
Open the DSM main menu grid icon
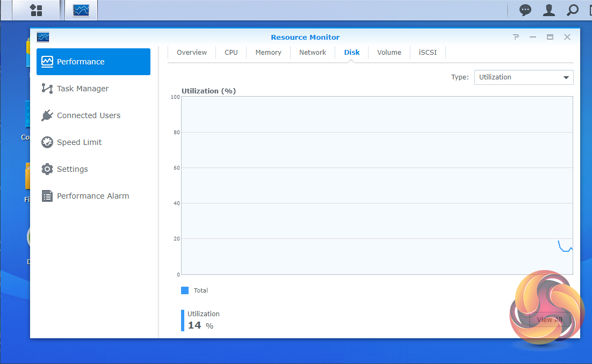pos(36,10)
